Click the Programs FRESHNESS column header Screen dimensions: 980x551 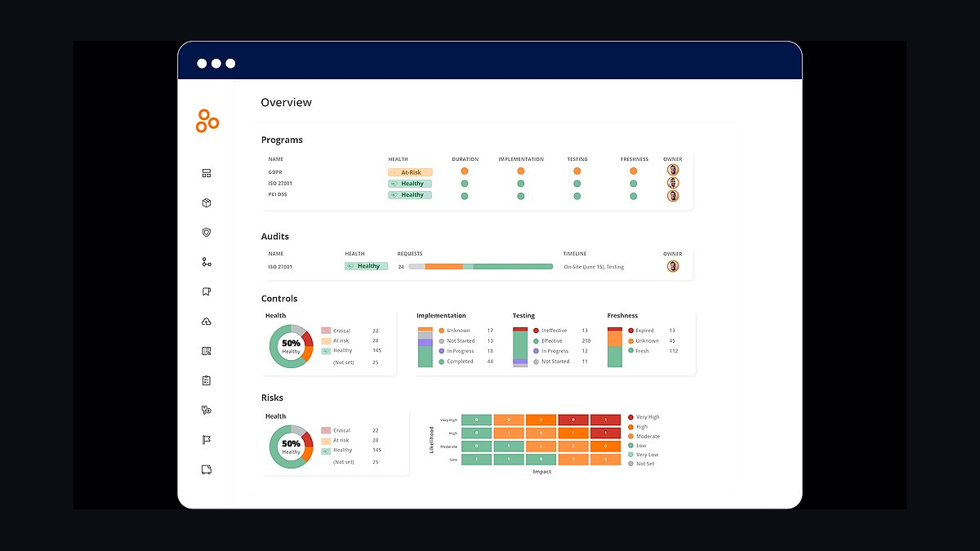pos(635,159)
